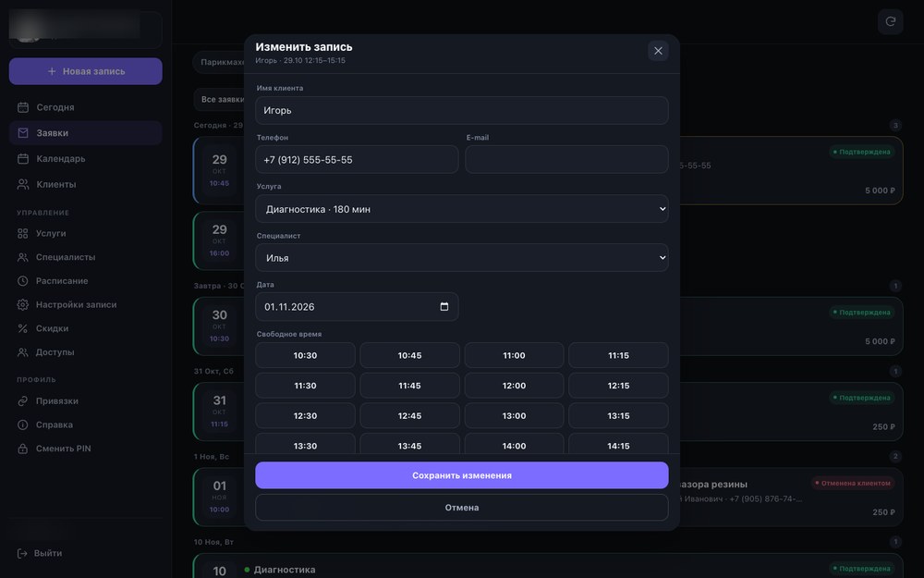Screen dimensions: 924x578
Task: Click the E-mail input field
Action: click(566, 160)
